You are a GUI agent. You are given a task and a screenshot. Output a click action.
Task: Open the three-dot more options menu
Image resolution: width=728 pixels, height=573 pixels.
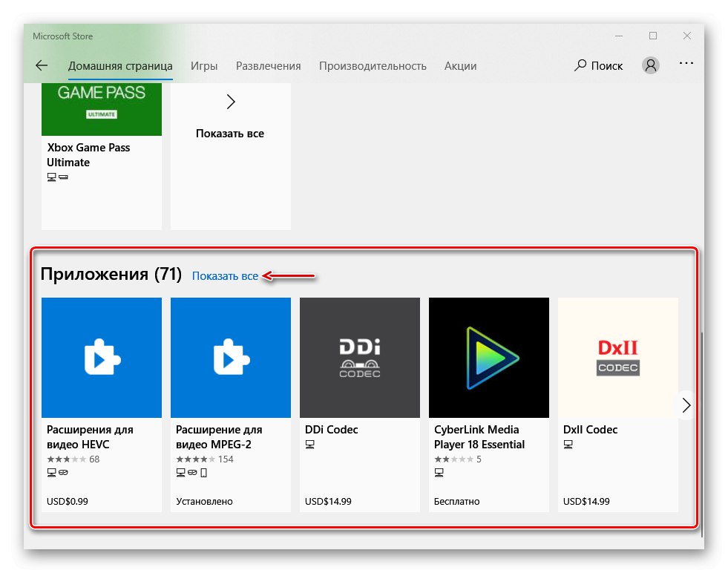[686, 63]
